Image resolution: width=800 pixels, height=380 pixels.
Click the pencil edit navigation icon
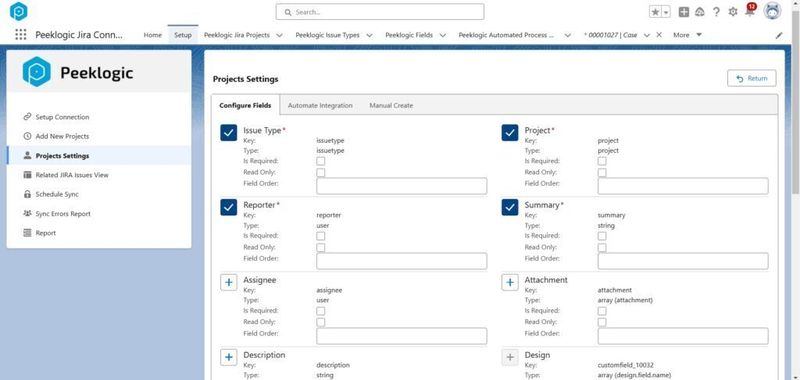click(x=779, y=35)
